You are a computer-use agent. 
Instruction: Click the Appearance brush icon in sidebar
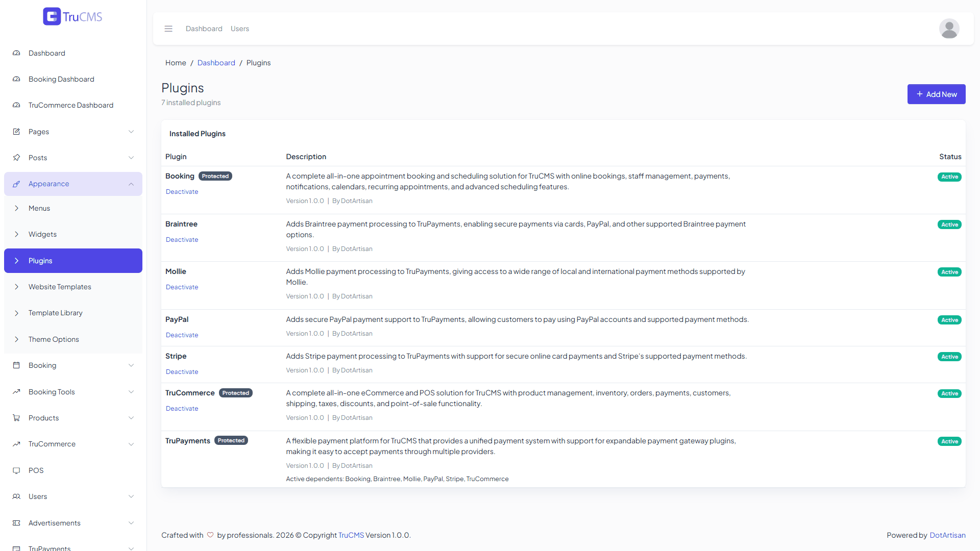click(16, 184)
